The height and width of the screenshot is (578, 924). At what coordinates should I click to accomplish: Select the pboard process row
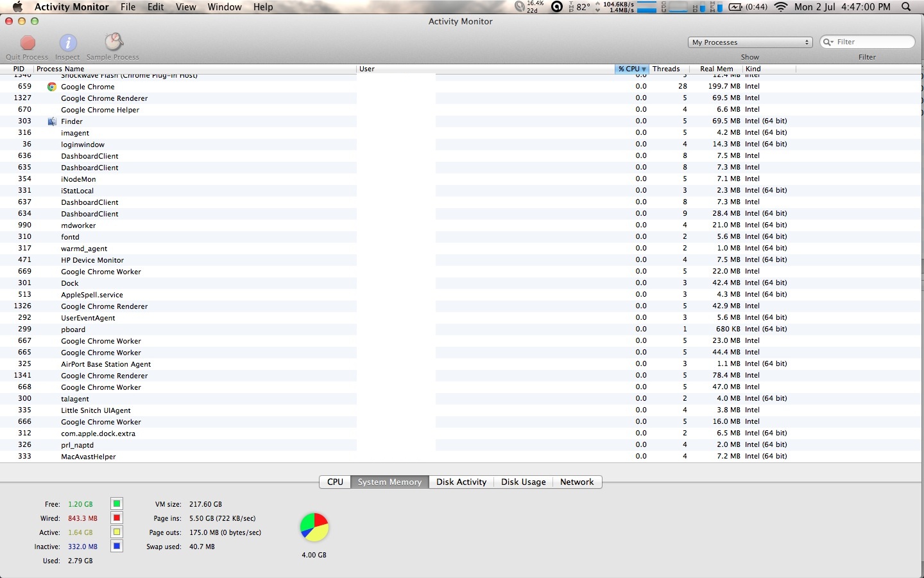click(x=462, y=329)
